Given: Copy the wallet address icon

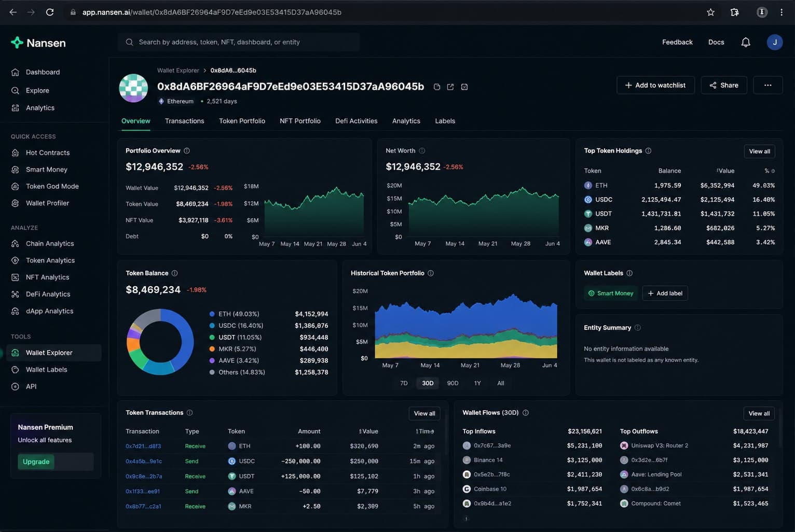Looking at the screenshot, I should [437, 87].
